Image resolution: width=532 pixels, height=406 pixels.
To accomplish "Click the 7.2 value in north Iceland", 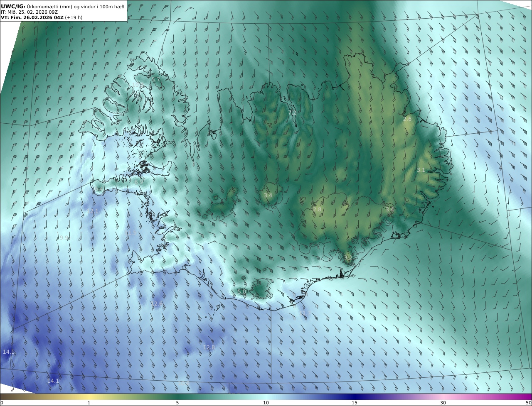I will click(x=292, y=113).
